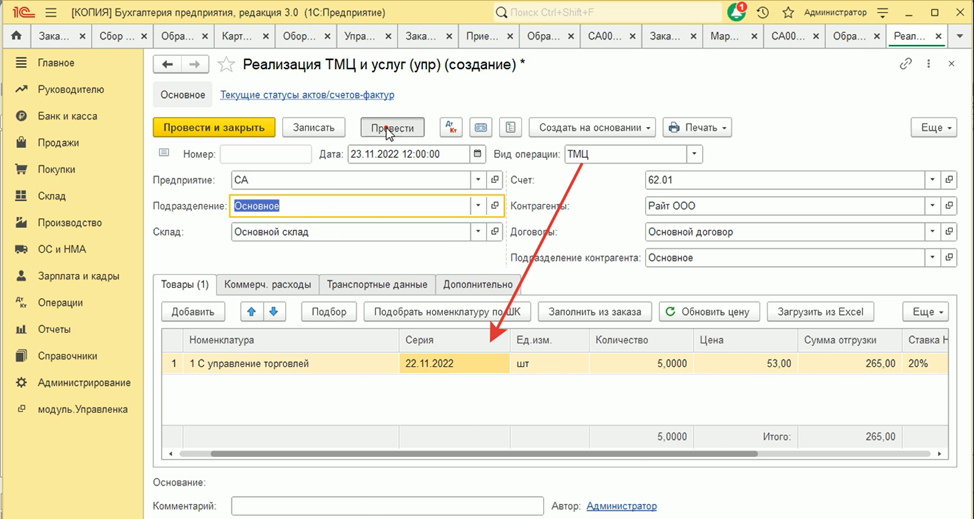Open Администрирование section
The width and height of the screenshot is (974, 519).
pyautogui.click(x=84, y=383)
